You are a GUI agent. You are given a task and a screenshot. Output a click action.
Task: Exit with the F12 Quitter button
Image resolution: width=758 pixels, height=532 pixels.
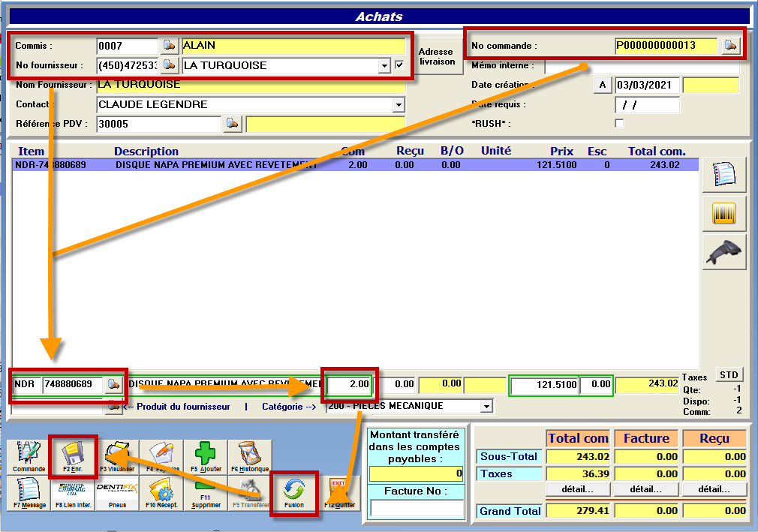(339, 493)
